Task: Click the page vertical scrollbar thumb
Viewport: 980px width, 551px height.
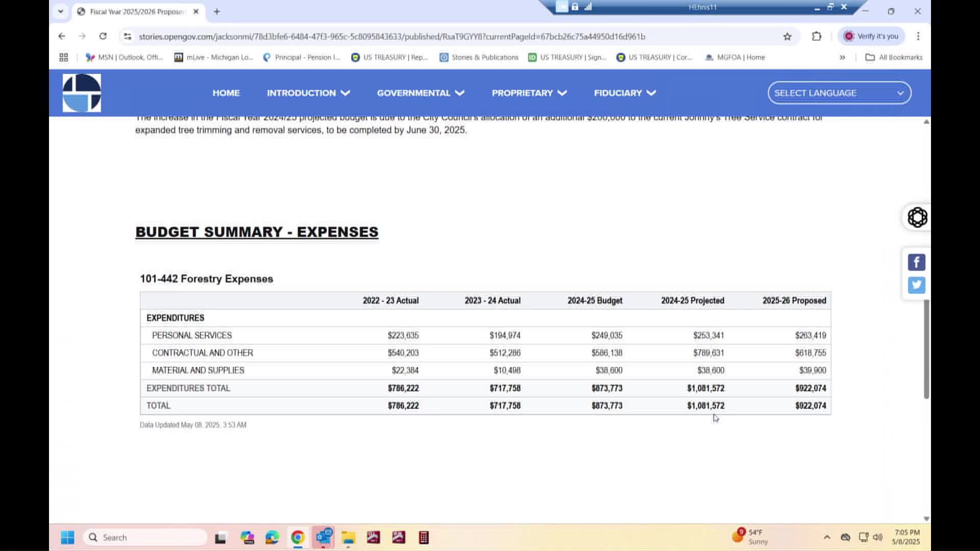Action: (x=926, y=349)
